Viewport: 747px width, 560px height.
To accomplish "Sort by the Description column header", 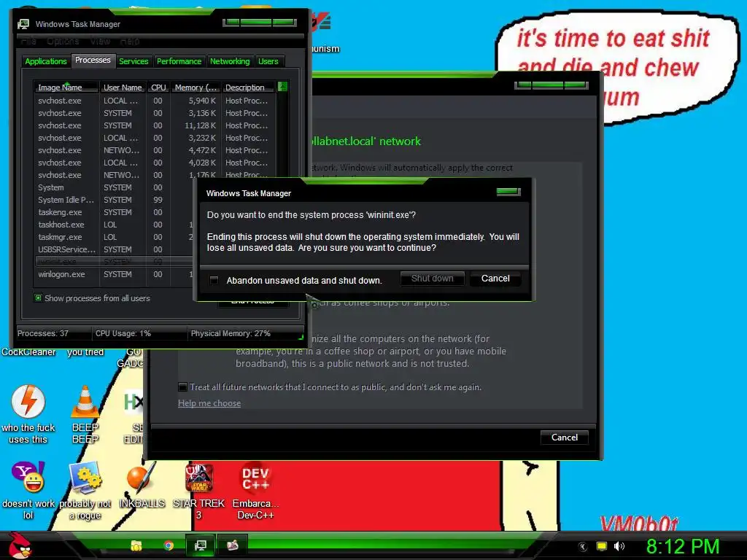I will [x=248, y=87].
